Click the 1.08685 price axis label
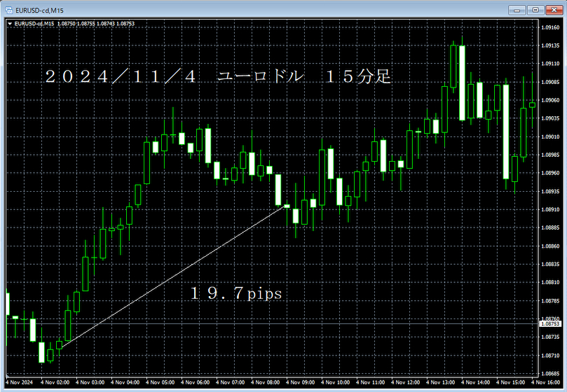Viewport: 567px width, 392px height. point(550,374)
